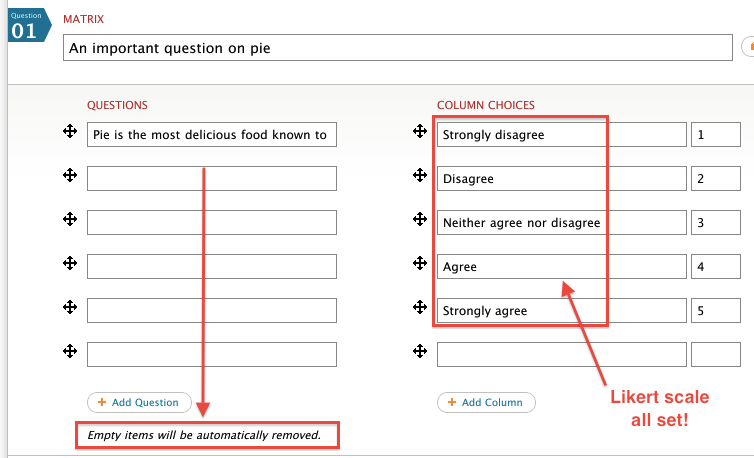Click the question title field about pie
Viewport: 754px width, 458px height.
(395, 48)
